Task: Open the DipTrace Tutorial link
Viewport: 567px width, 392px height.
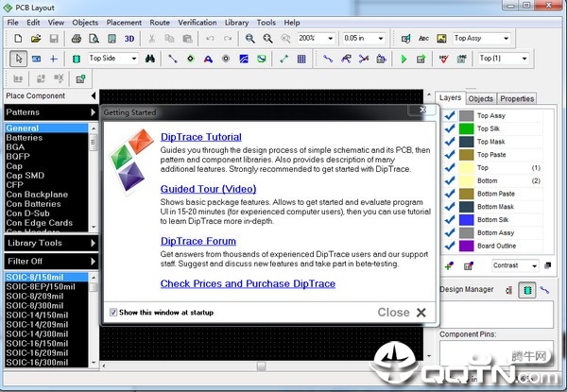Action: point(201,137)
